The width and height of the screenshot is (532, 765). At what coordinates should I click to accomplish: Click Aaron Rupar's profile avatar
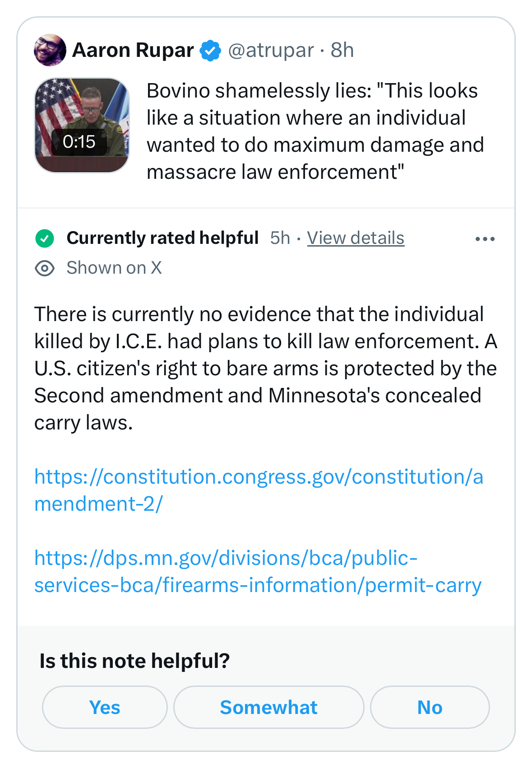point(50,50)
